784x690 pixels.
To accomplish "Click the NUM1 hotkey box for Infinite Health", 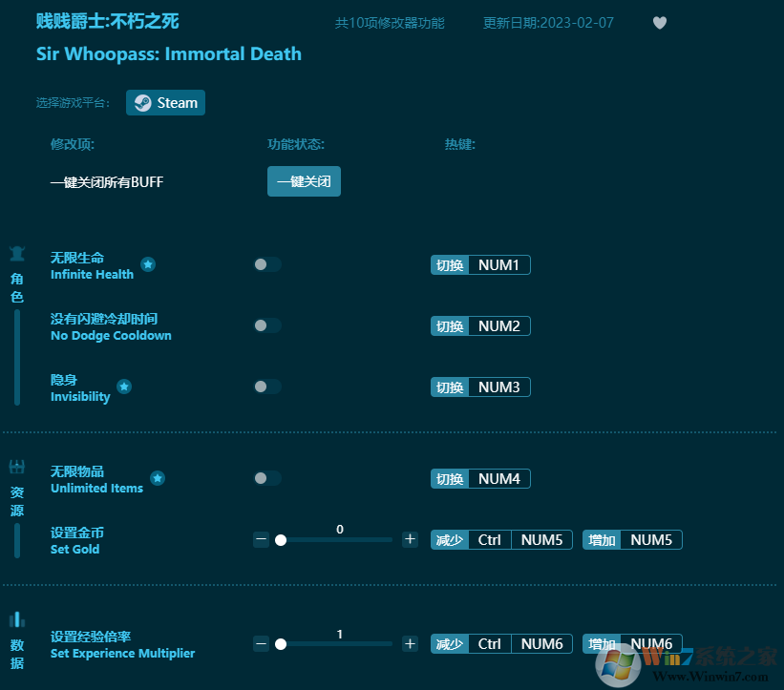I will pyautogui.click(x=499, y=264).
